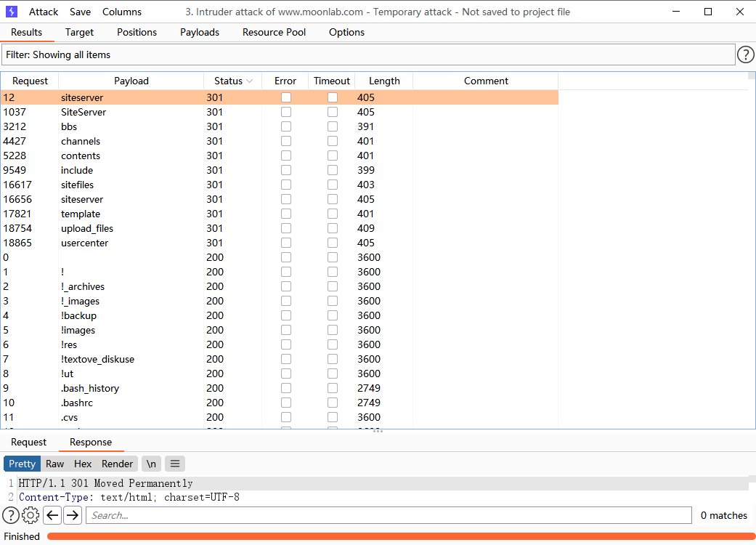Tick Error checkbox for usercenter row
The width and height of the screenshot is (756, 545).
click(286, 243)
